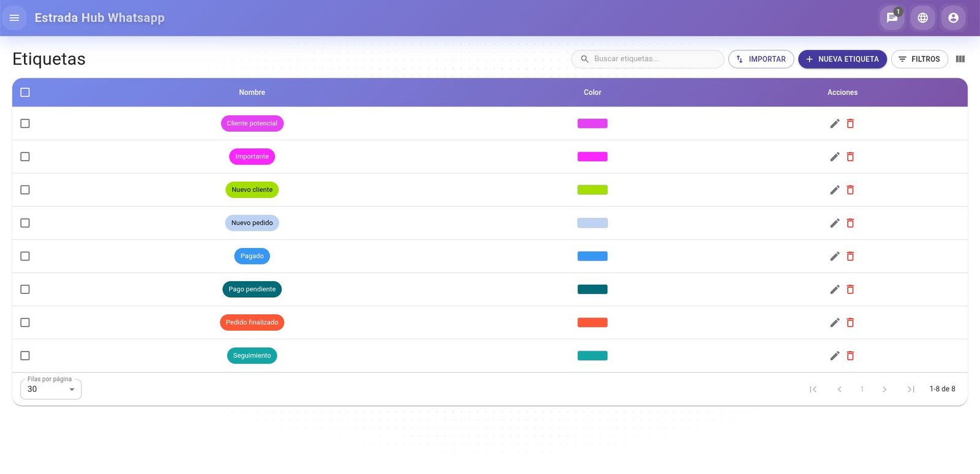Image resolution: width=980 pixels, height=474 pixels.
Task: Open the chat notifications icon
Action: click(x=892, y=18)
